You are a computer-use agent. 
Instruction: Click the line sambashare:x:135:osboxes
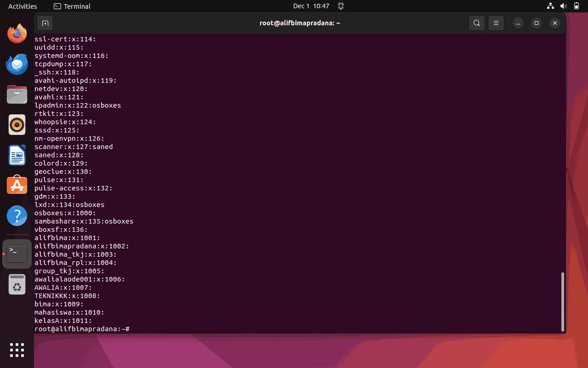84,221
